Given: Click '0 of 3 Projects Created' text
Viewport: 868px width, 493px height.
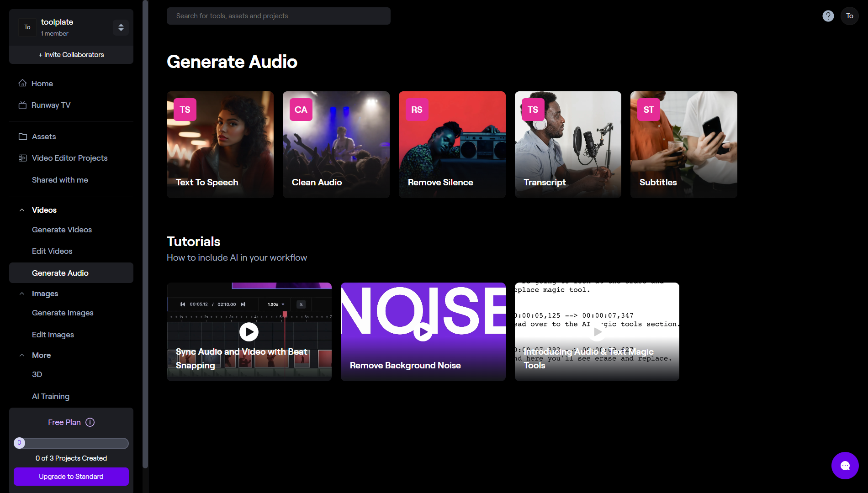Looking at the screenshot, I should point(71,458).
